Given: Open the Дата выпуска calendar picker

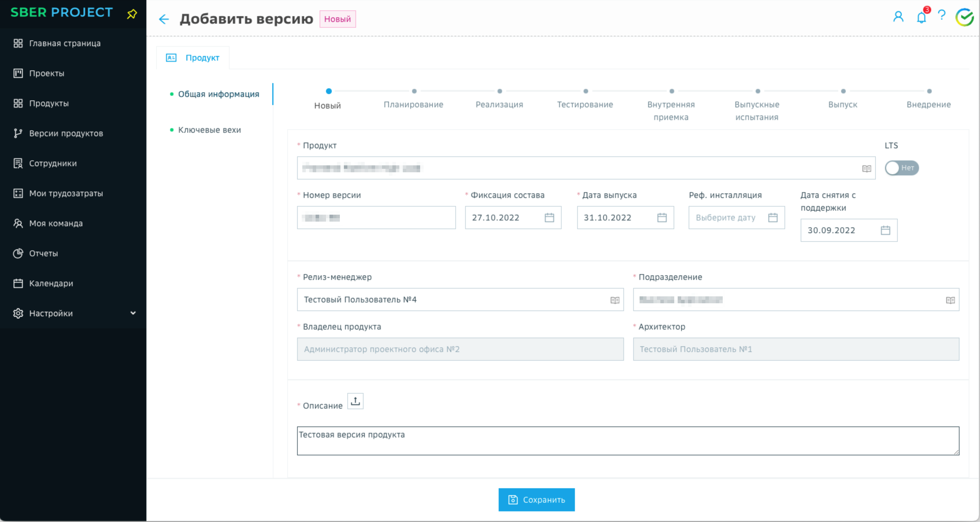Looking at the screenshot, I should 662,218.
